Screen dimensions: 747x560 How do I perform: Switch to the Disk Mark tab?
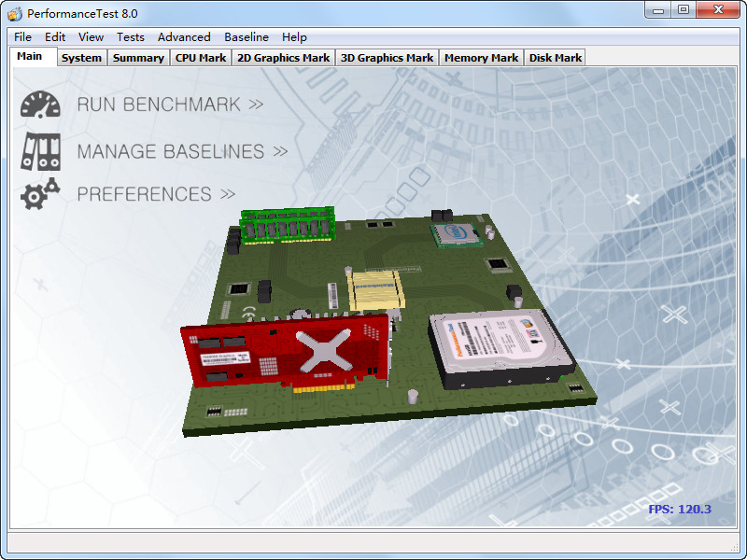556,58
